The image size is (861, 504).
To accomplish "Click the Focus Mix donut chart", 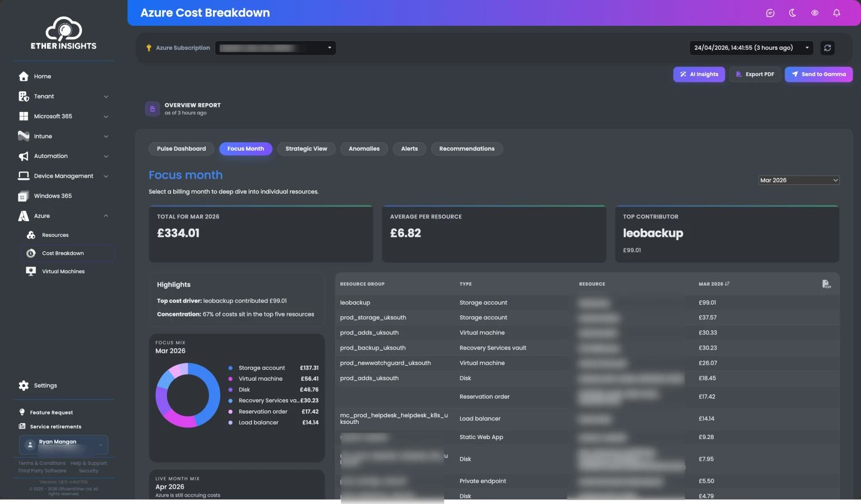I will click(x=188, y=395).
